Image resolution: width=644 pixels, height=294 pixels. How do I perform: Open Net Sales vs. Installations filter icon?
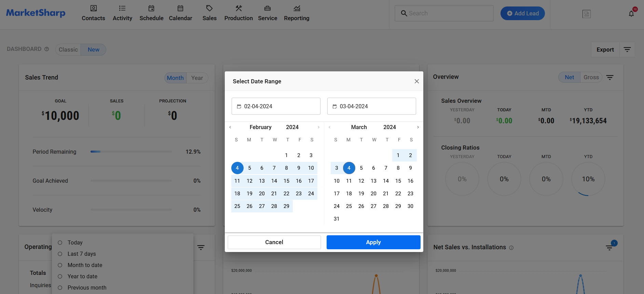tap(609, 248)
